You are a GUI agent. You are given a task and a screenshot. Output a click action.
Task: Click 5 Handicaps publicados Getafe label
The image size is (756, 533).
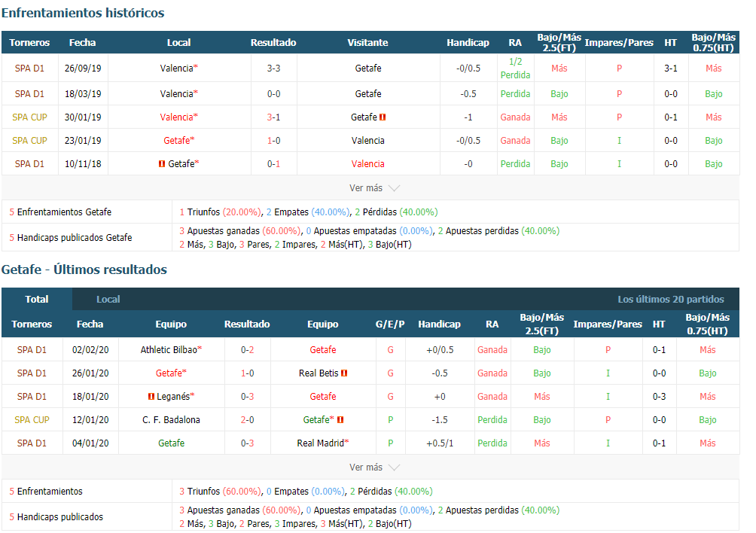pyautogui.click(x=70, y=238)
